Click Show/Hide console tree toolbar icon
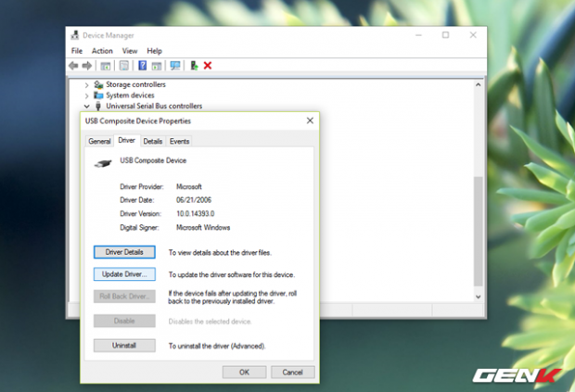The width and height of the screenshot is (575, 392). coord(106,66)
